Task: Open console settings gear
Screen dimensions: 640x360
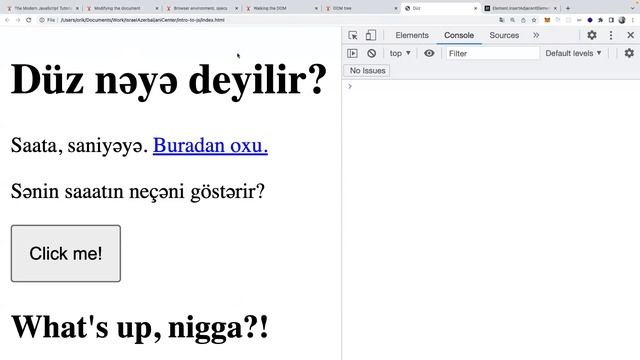Action: (x=629, y=53)
